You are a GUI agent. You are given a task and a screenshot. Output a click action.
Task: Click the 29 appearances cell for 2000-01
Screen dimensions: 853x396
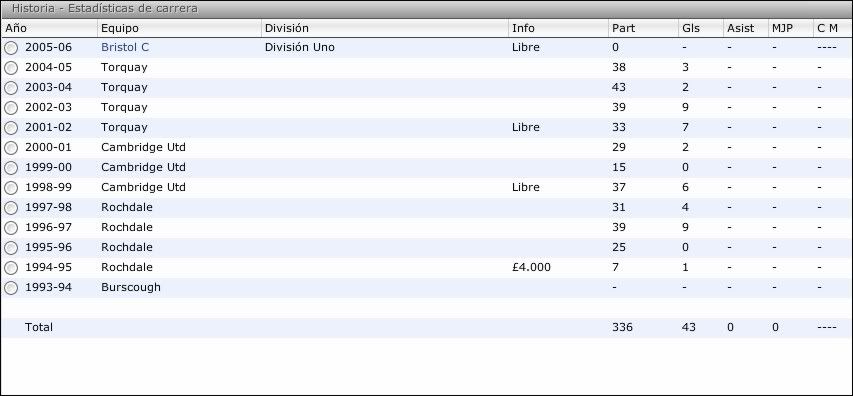[619, 147]
